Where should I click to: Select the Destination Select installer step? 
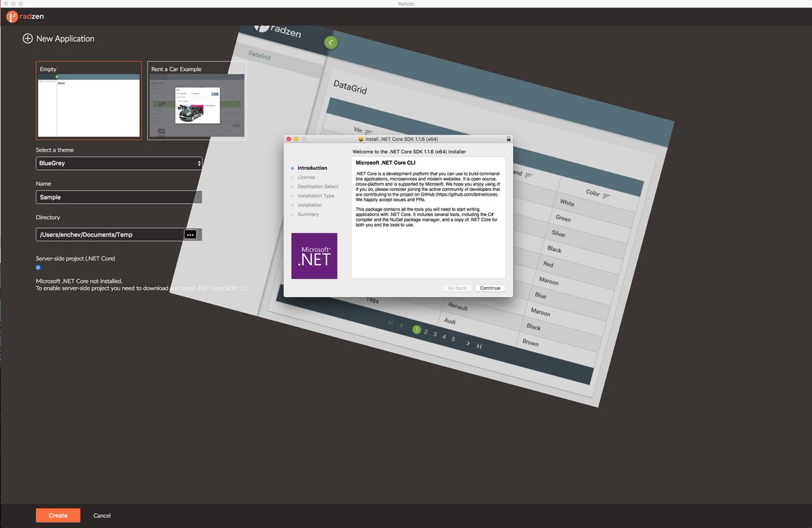317,186
